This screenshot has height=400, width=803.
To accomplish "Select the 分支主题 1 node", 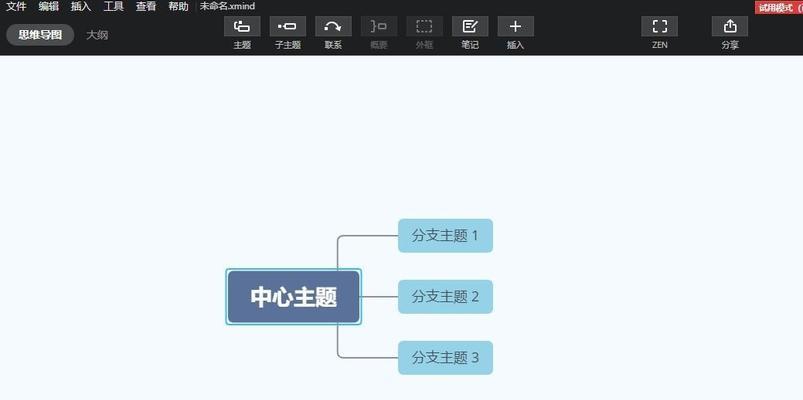I will (x=446, y=236).
